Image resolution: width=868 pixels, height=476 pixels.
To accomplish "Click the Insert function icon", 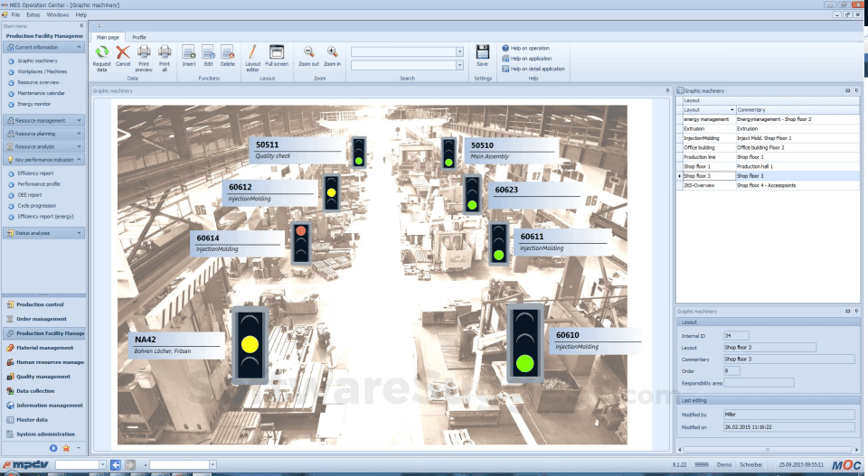I will point(189,52).
